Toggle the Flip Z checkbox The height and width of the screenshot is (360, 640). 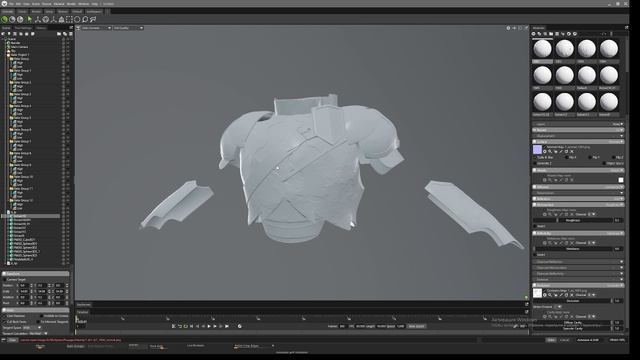613,157
